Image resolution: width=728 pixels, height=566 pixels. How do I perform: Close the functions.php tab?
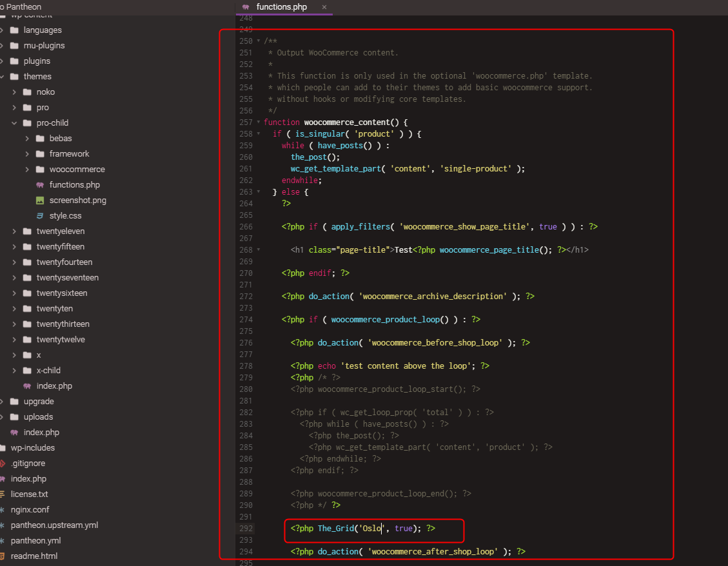pyautogui.click(x=324, y=7)
